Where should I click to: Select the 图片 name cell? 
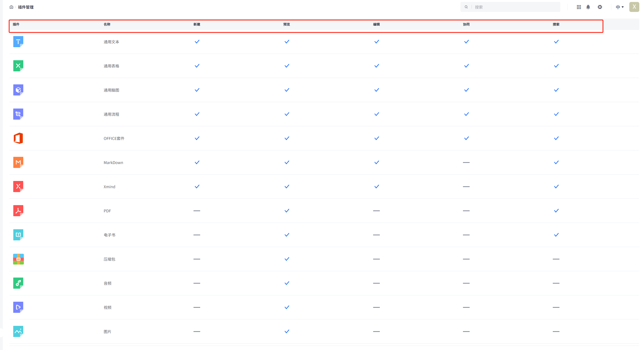click(x=108, y=332)
